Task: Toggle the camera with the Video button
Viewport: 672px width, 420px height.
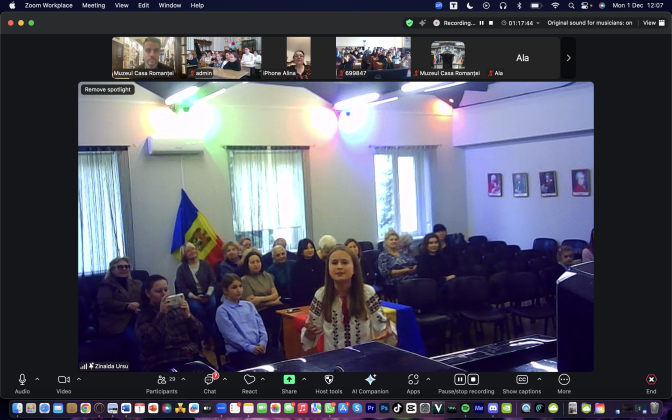Action: coord(63,380)
